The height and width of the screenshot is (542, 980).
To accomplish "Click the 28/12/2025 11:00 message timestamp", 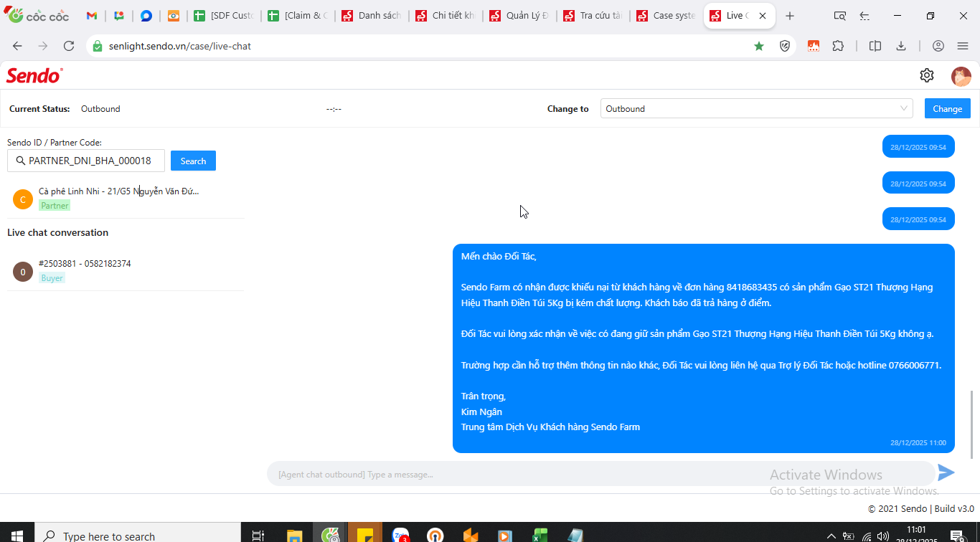I will click(x=918, y=443).
